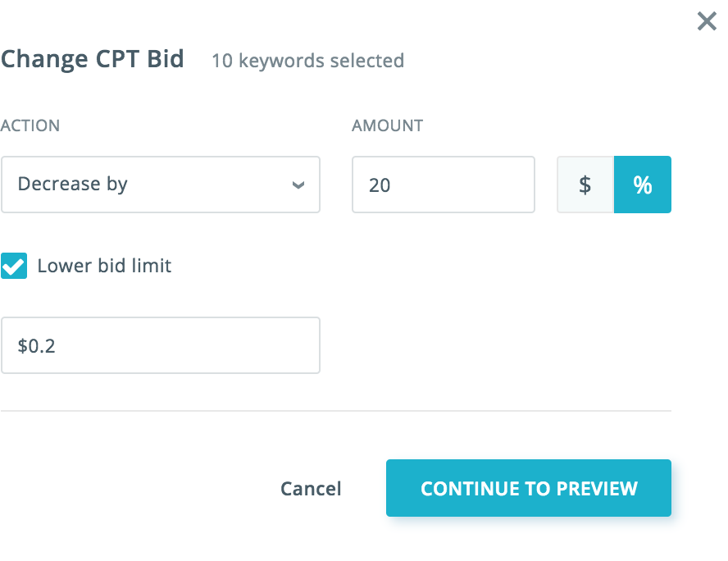
Task: Click the $0.2 lower bid limit field
Action: coord(161,345)
